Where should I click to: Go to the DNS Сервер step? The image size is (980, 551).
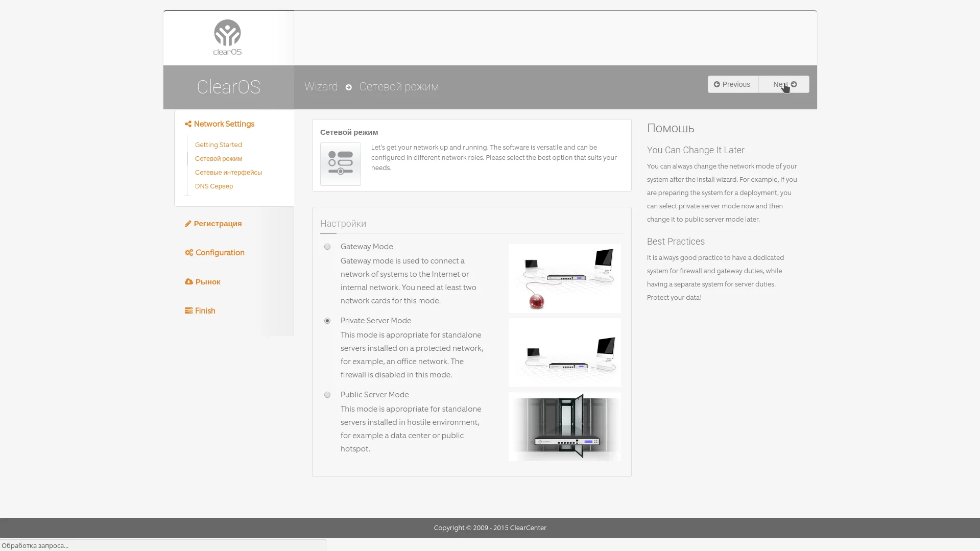click(x=214, y=186)
